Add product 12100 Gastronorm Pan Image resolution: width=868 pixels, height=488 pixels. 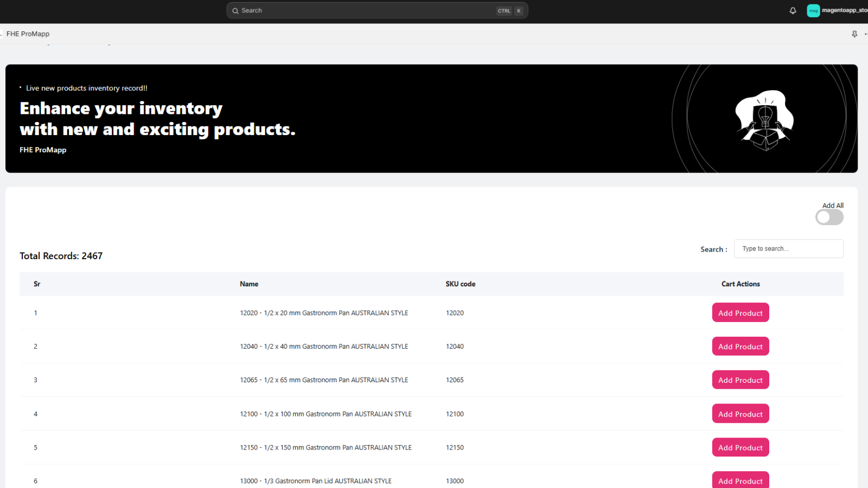tap(741, 414)
